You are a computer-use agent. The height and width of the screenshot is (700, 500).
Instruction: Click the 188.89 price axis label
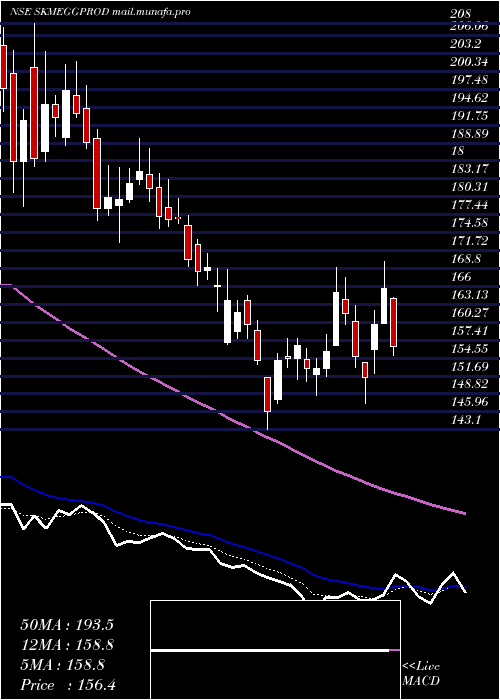[x=470, y=133]
